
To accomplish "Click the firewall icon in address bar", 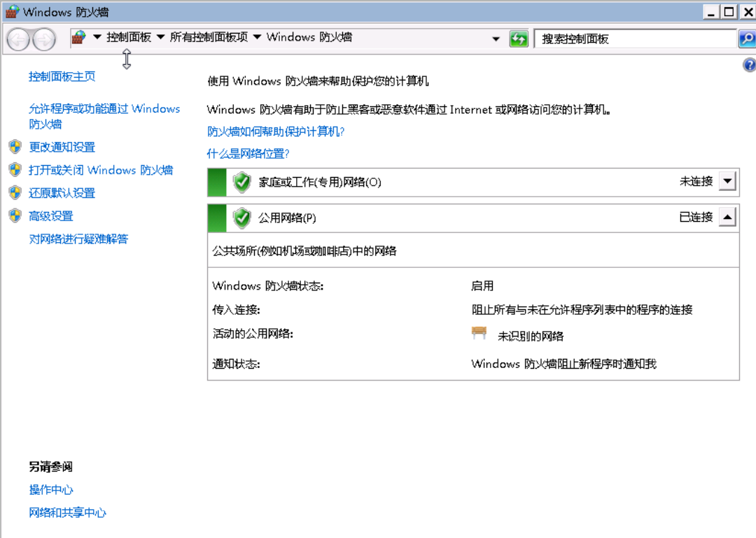I will 78,37.
